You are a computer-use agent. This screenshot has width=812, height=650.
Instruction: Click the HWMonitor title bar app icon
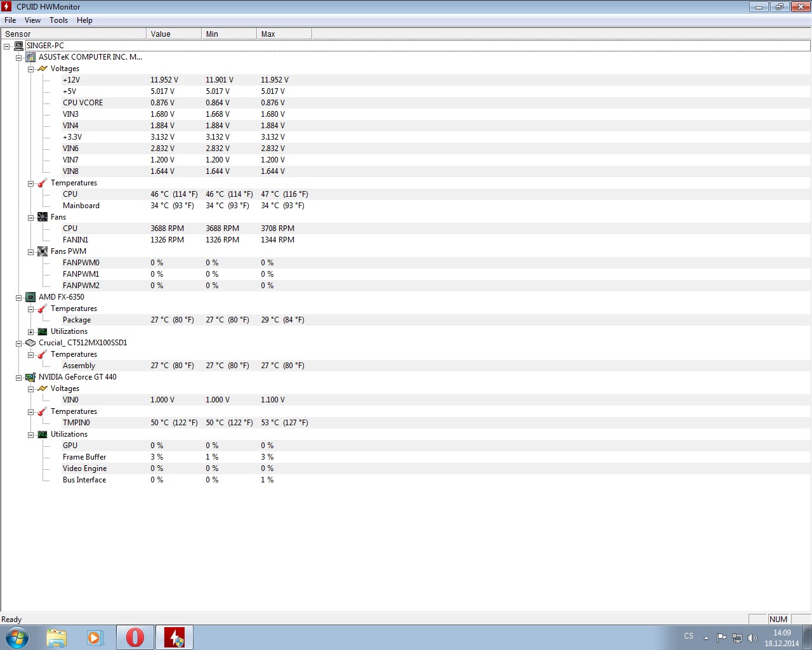pos(7,6)
